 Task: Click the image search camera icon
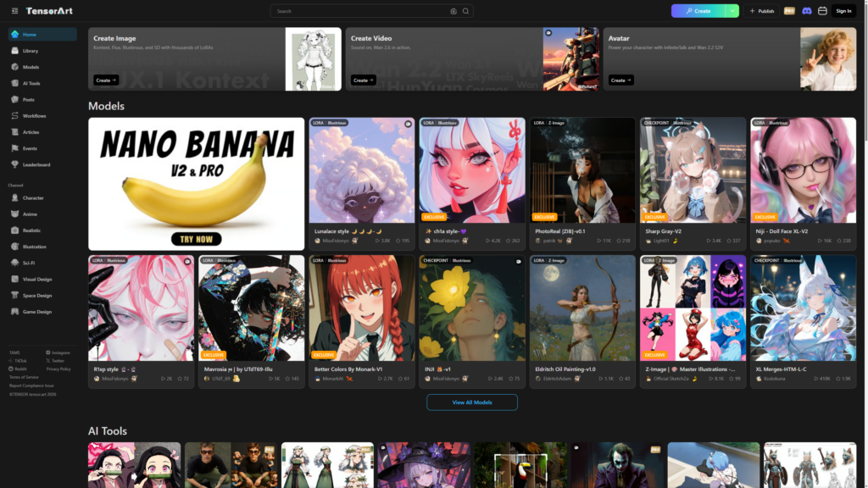coord(453,11)
